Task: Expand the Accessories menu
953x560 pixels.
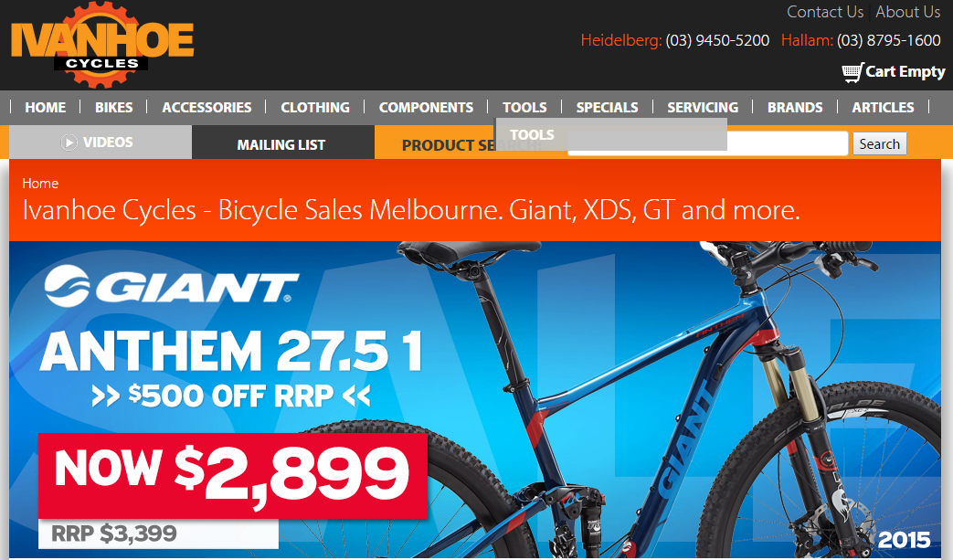Action: (206, 108)
